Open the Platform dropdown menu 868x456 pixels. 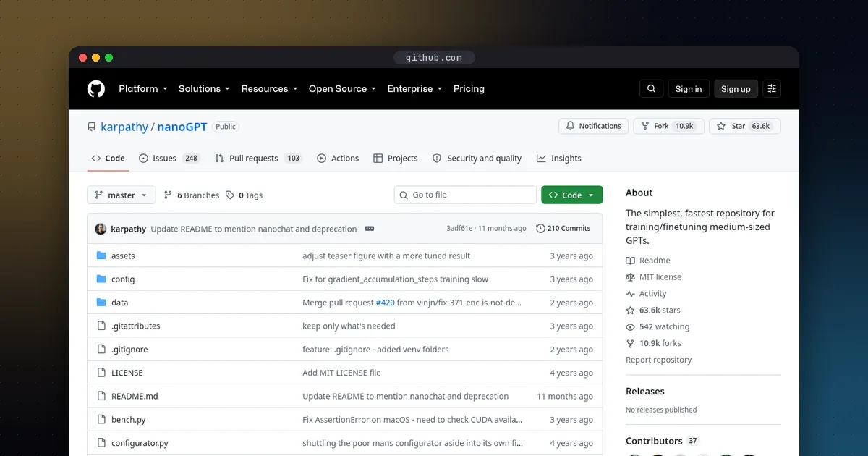coord(143,89)
